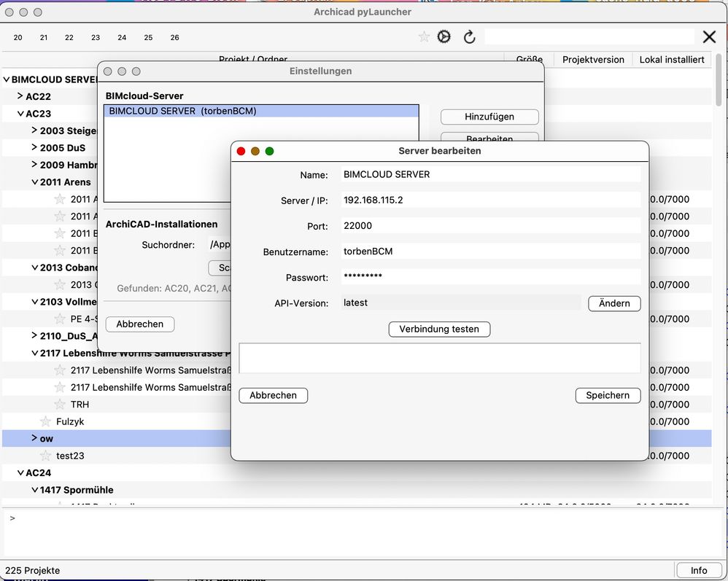Expand the 2003 Steige folder

point(34,130)
